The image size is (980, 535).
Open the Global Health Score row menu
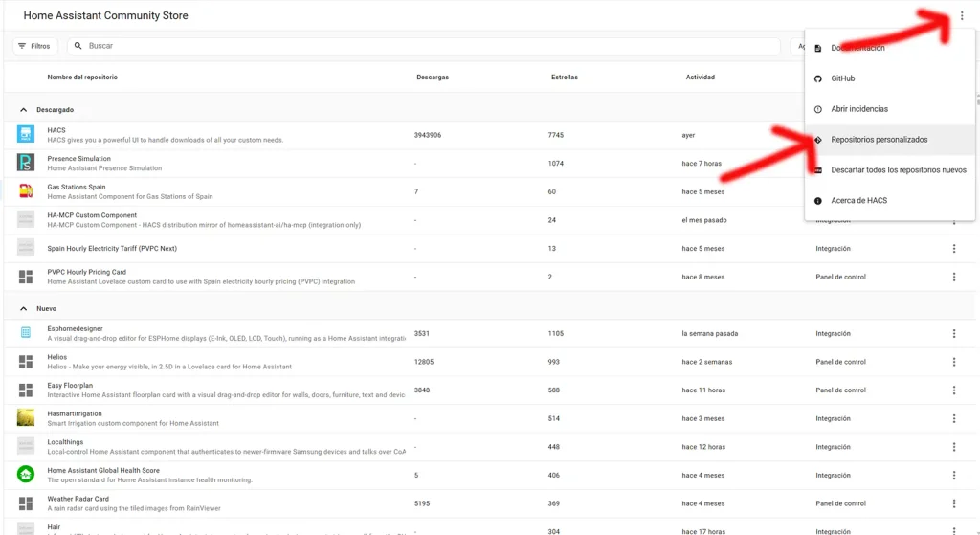(x=954, y=475)
